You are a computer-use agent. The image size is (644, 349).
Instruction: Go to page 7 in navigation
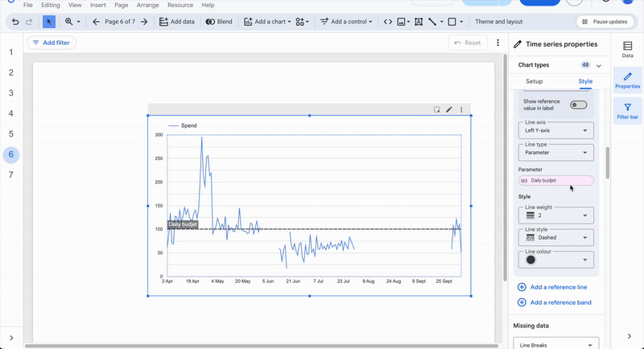pos(11,174)
